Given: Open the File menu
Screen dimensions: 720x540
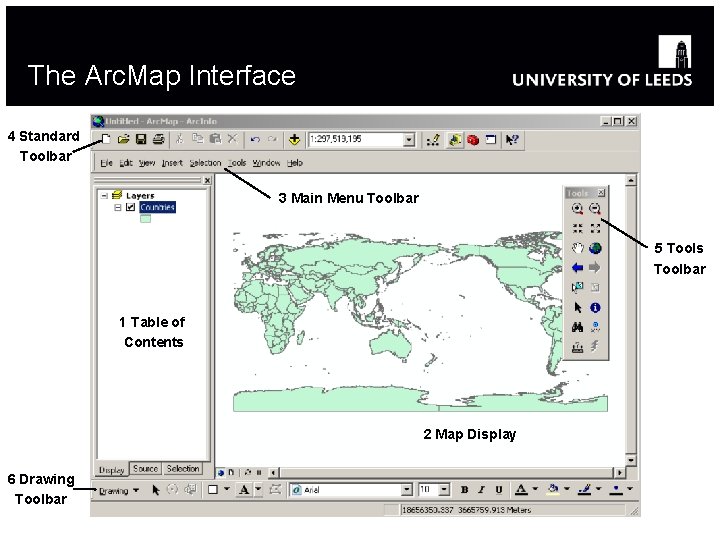Looking at the screenshot, I should click(106, 163).
